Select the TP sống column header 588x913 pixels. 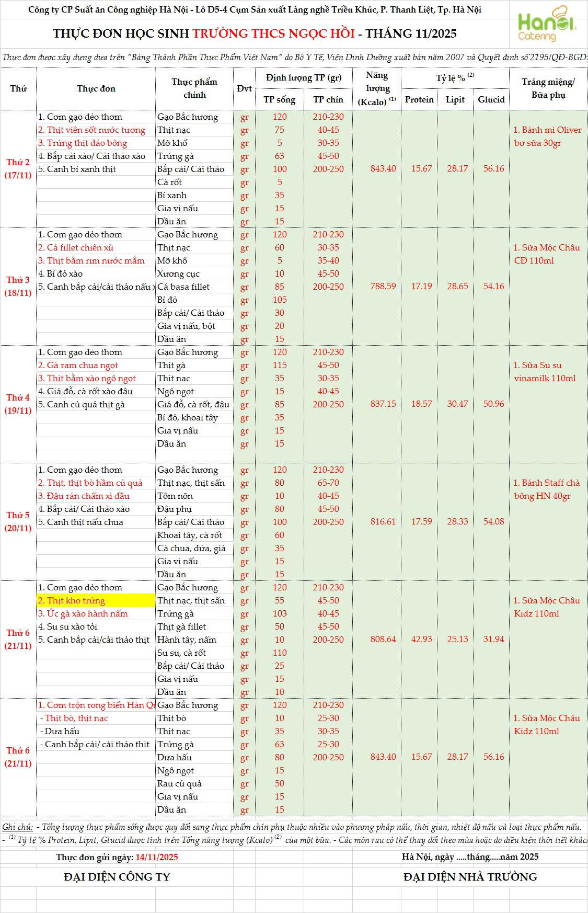click(x=279, y=99)
